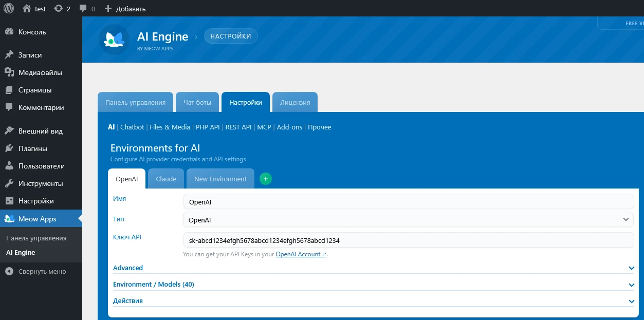Click the НАСТРОЙКИ header pill button

coord(231,36)
